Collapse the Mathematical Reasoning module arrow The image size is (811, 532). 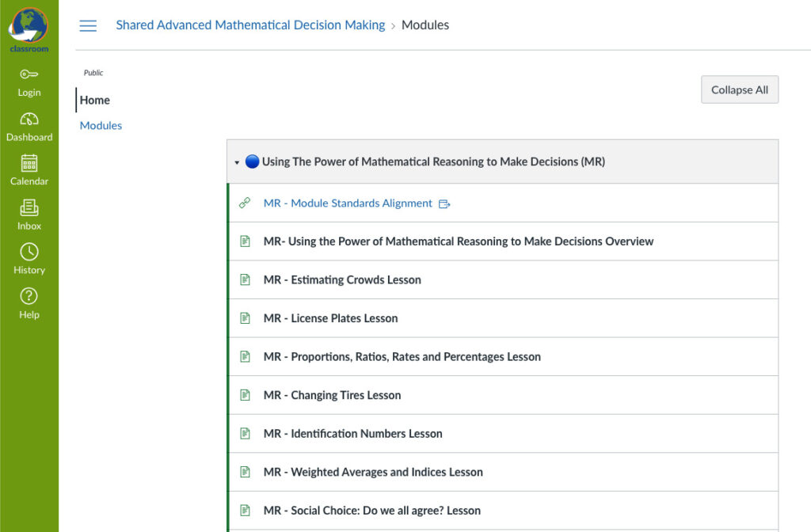(x=237, y=162)
